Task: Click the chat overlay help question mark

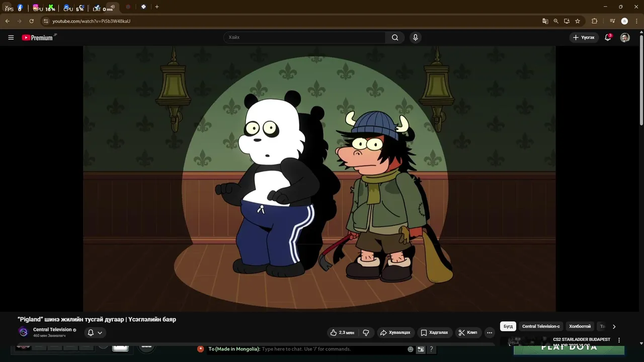Action: click(x=431, y=349)
